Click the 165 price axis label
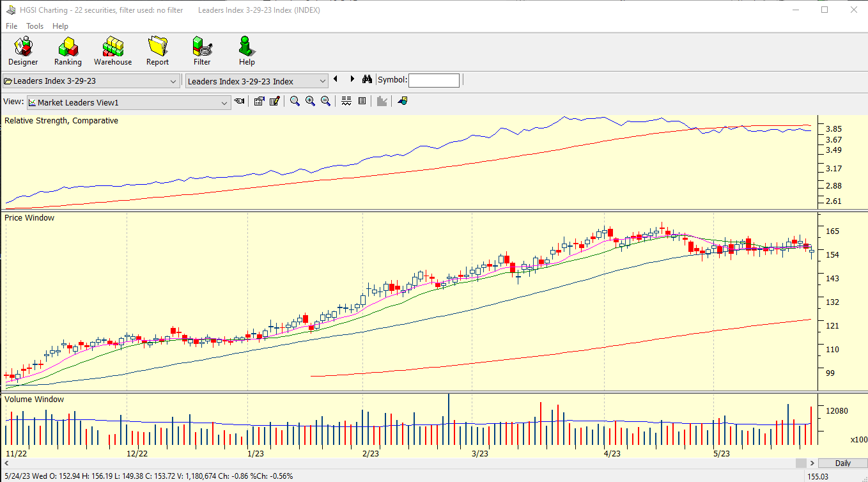The width and height of the screenshot is (868, 482). [832, 231]
